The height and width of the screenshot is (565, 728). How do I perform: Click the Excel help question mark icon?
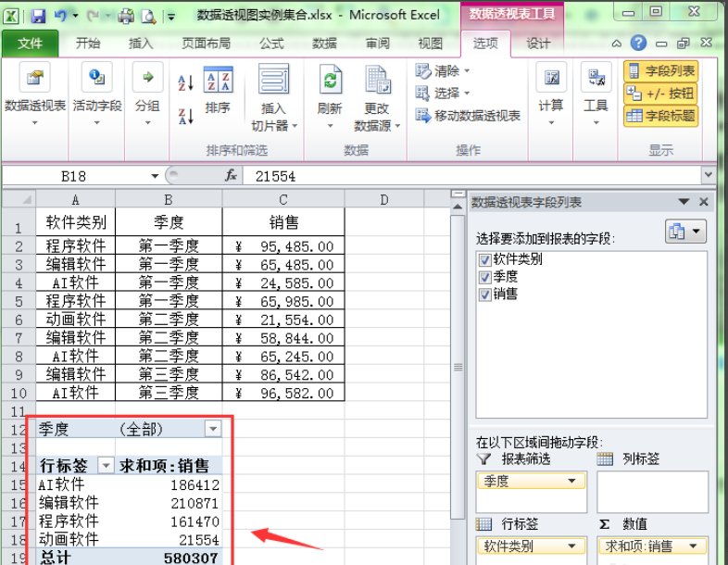coord(638,44)
